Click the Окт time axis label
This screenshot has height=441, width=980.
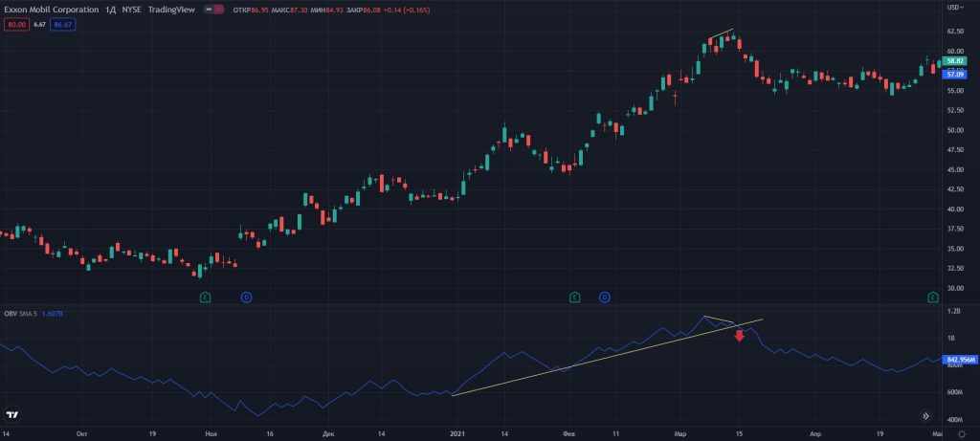tap(80, 433)
